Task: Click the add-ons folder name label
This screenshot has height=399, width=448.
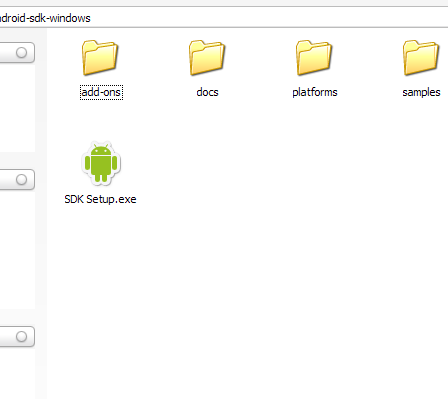Action: pos(101,92)
